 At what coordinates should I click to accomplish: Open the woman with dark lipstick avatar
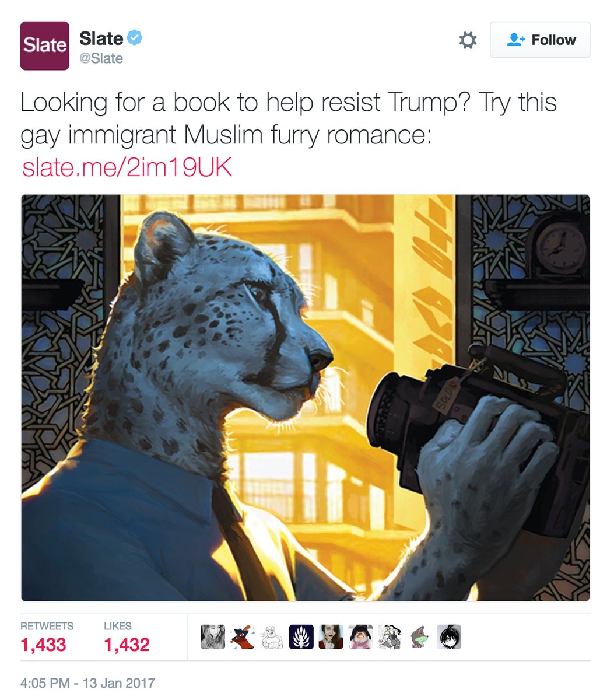tap(331, 637)
